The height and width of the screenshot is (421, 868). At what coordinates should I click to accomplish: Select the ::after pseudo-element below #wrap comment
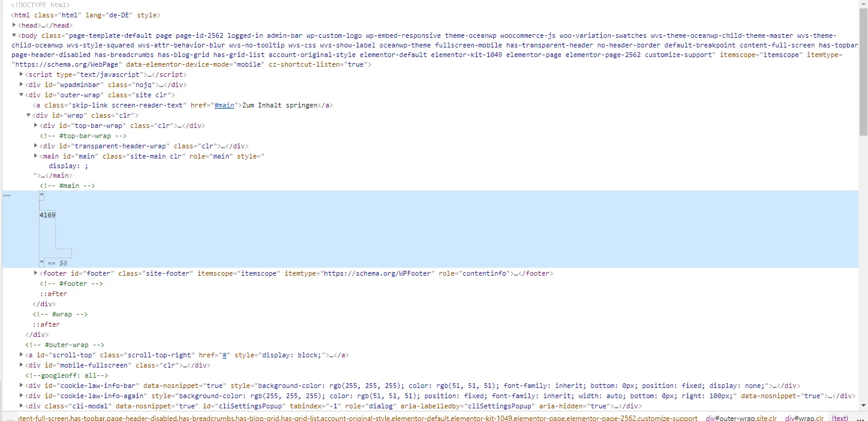(46, 324)
